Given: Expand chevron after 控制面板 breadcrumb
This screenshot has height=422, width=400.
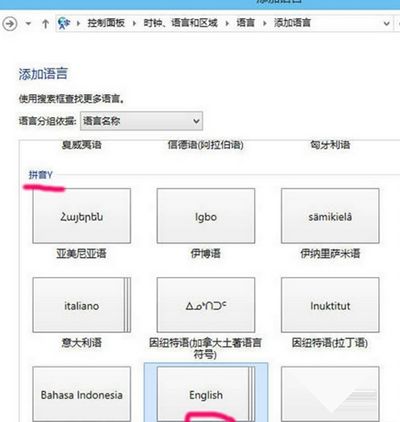Looking at the screenshot, I should click(x=134, y=23).
